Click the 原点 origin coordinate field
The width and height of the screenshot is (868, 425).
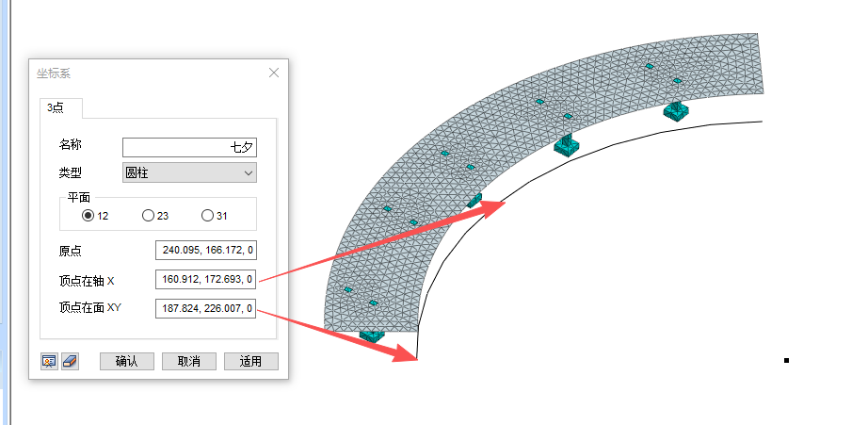pyautogui.click(x=206, y=250)
